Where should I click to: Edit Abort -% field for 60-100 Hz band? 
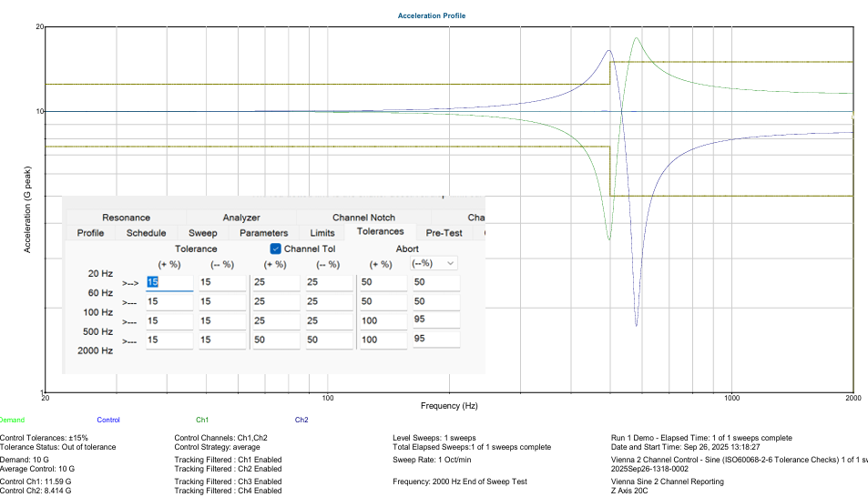coord(436,301)
